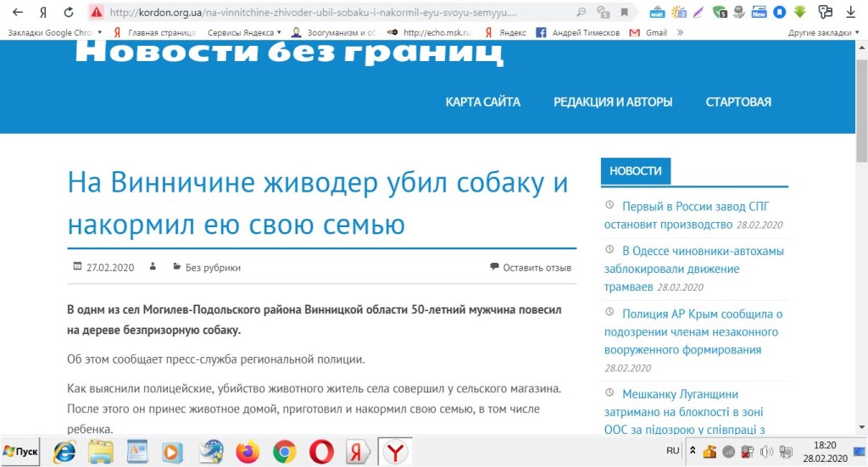The height and width of the screenshot is (467, 868).
Task: Show hidden system tray icons arrow
Action: click(x=693, y=451)
